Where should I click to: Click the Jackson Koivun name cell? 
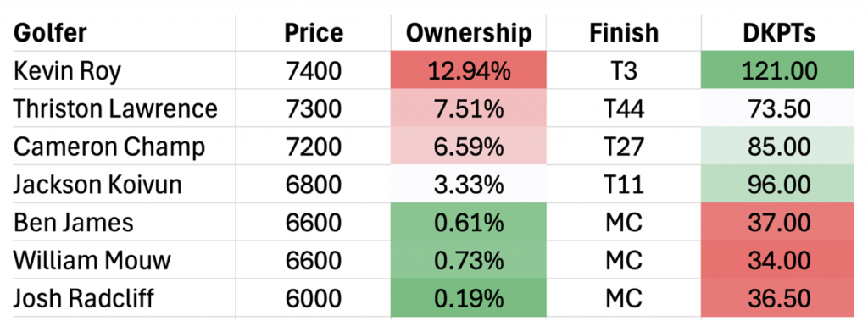point(124,184)
